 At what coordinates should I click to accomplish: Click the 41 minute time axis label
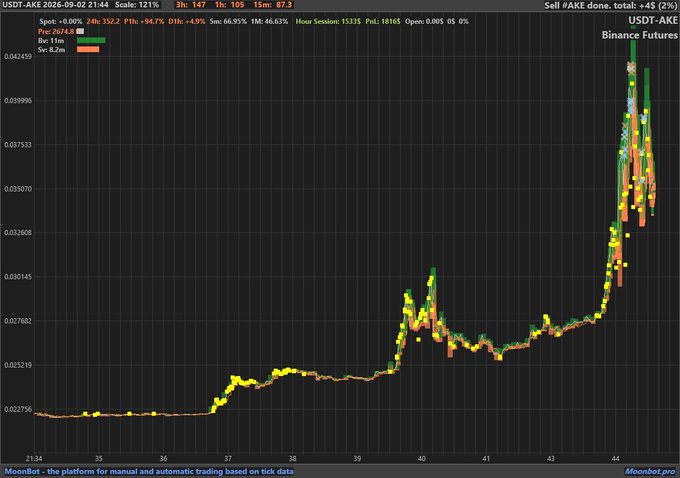[486, 458]
